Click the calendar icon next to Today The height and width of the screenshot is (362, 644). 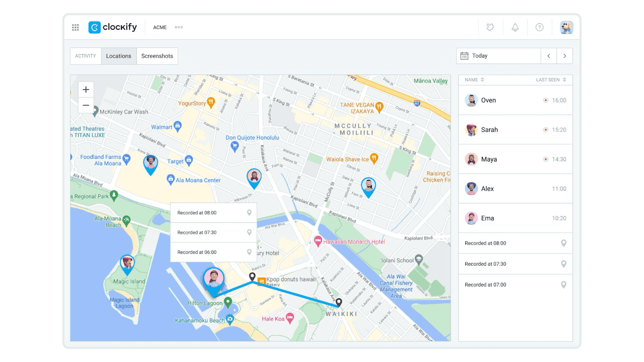click(x=465, y=56)
